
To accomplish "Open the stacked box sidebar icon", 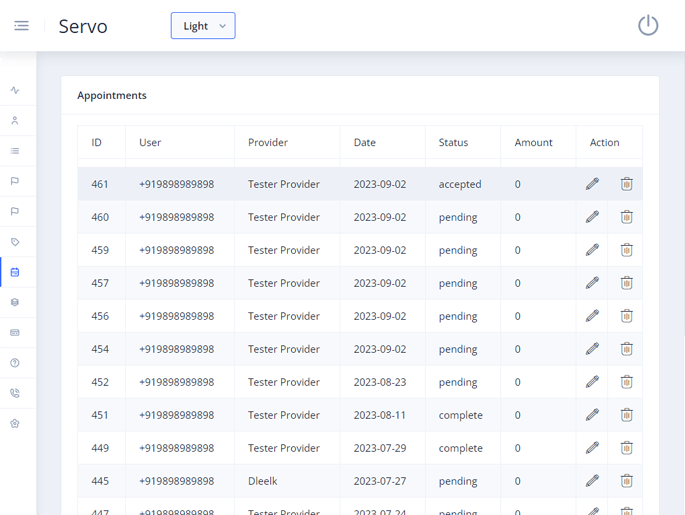I will (15, 302).
